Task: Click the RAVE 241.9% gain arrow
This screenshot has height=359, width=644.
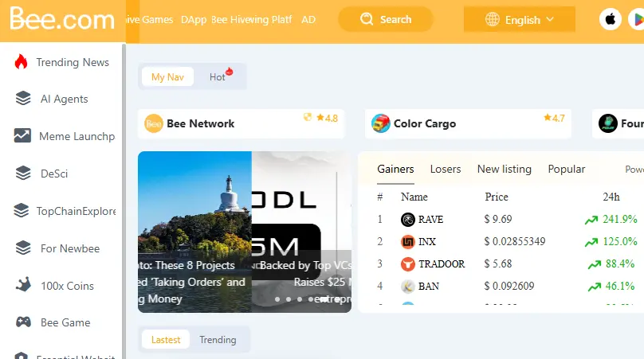Action: (591, 220)
